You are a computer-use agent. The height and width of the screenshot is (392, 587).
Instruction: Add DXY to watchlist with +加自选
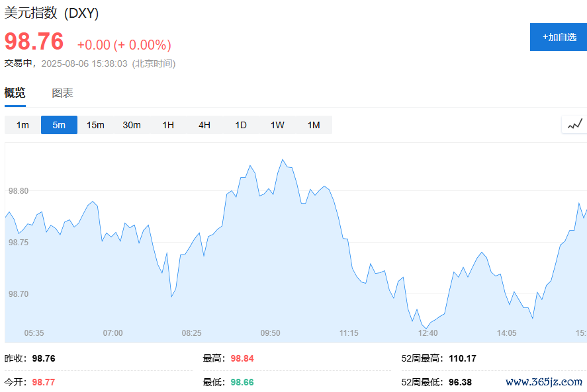click(x=559, y=37)
